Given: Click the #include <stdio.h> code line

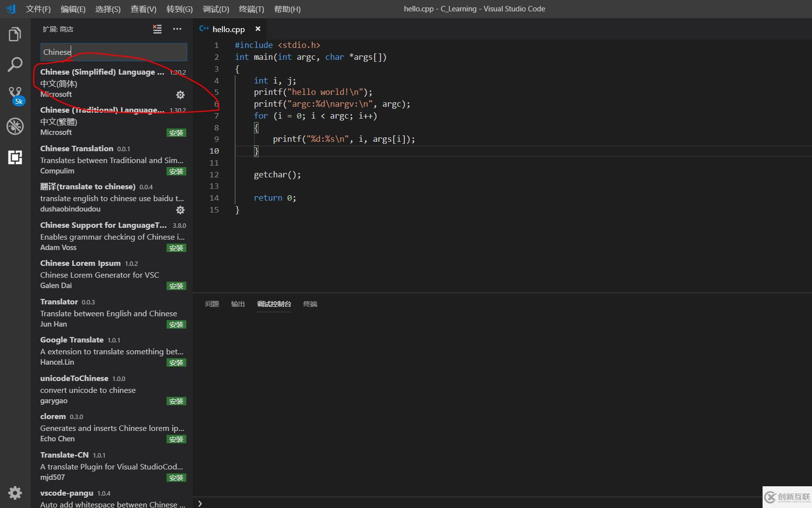Looking at the screenshot, I should point(278,45).
